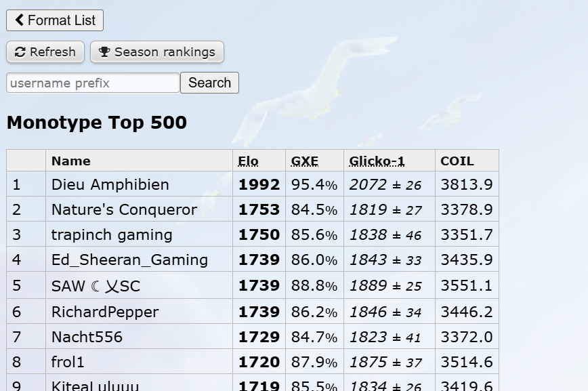The width and height of the screenshot is (588, 391).
Task: Click GXE value 86.2%
Action: click(x=314, y=312)
